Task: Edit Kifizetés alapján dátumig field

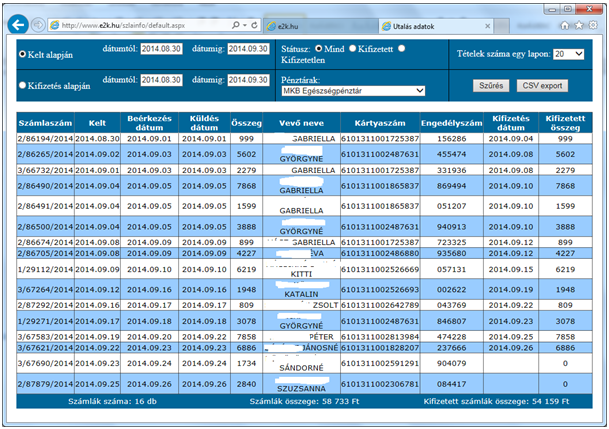Action: click(248, 80)
